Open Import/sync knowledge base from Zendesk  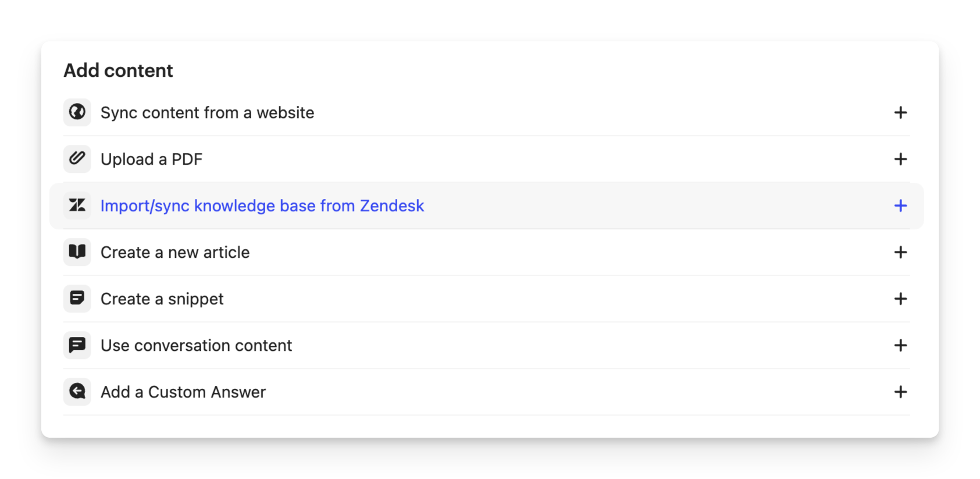[262, 205]
